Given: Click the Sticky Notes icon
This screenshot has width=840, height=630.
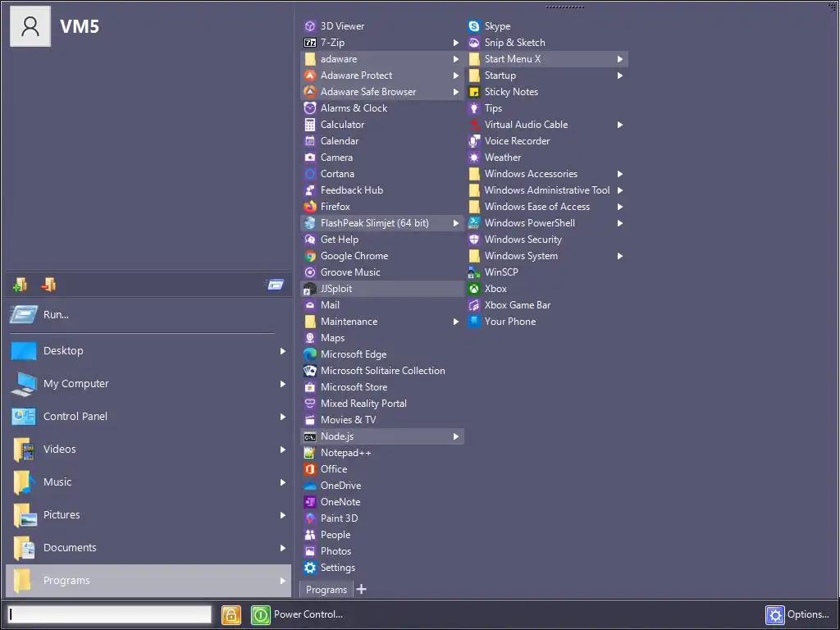Looking at the screenshot, I should click(x=473, y=92).
